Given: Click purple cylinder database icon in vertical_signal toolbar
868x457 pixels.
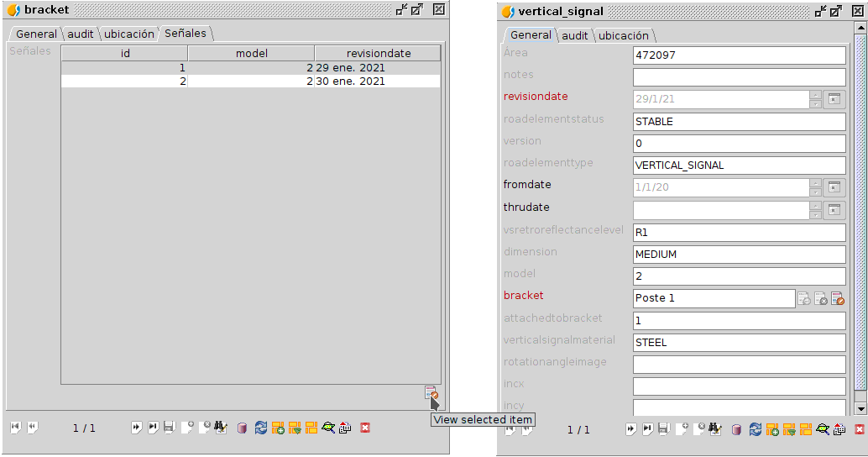Looking at the screenshot, I should 736,429.
